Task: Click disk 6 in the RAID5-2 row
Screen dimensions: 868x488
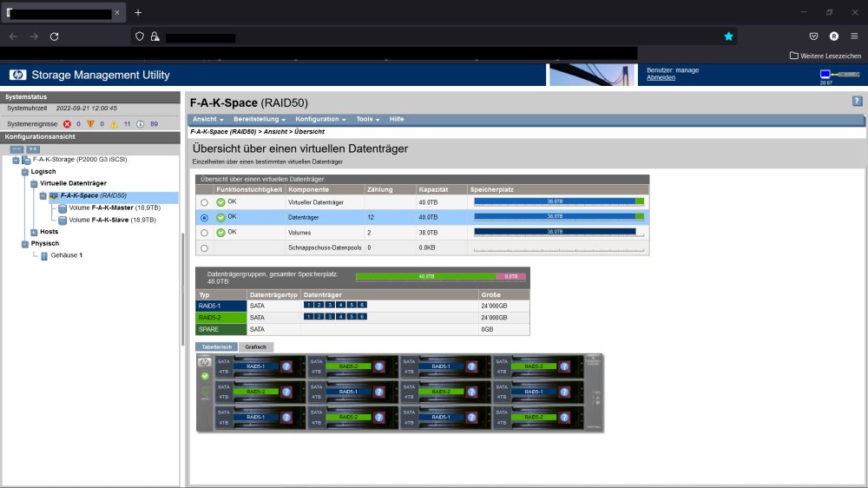Action: coord(362,317)
